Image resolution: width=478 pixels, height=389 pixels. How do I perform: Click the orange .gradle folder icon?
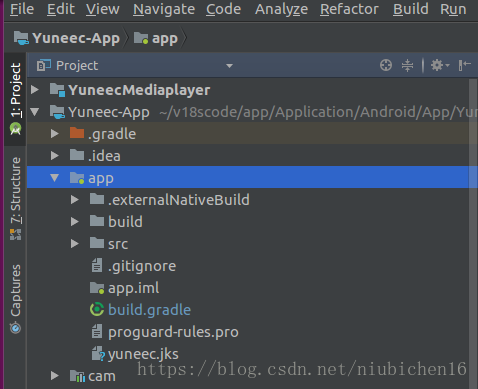77,133
